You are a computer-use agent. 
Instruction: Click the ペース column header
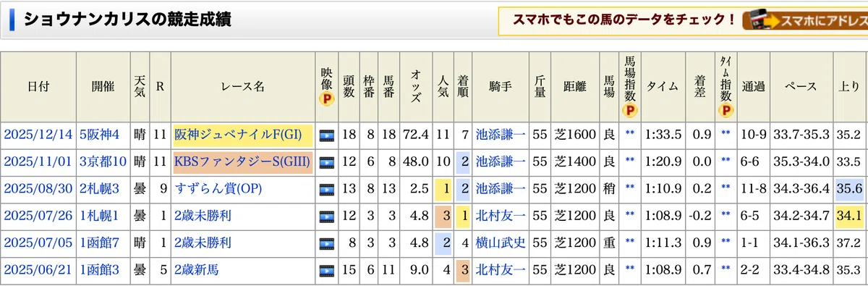(801, 86)
